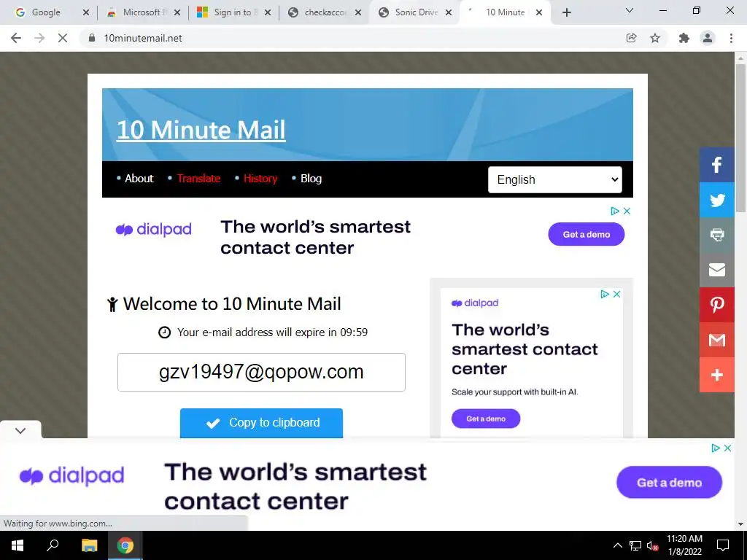Click AdChoices icon on bottom banner ad
This screenshot has width=747, height=560.
(716, 448)
